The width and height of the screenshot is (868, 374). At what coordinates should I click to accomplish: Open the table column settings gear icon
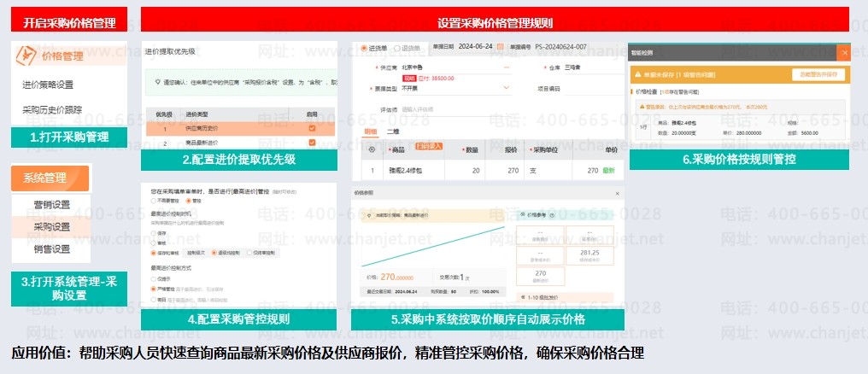click(x=372, y=149)
